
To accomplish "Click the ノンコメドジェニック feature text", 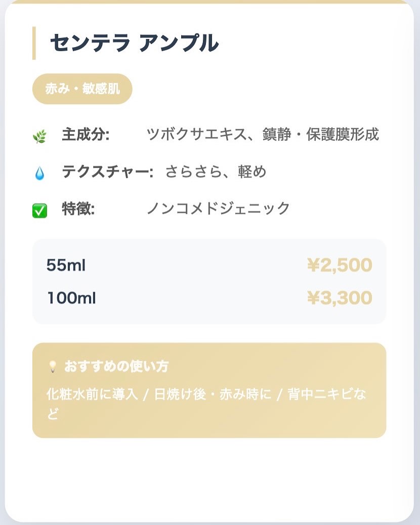I will [x=218, y=209].
